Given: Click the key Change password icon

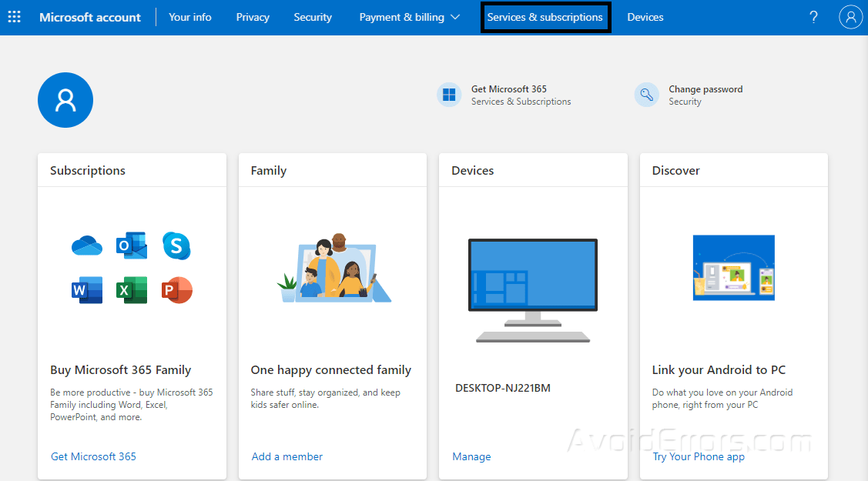Looking at the screenshot, I should pos(647,95).
